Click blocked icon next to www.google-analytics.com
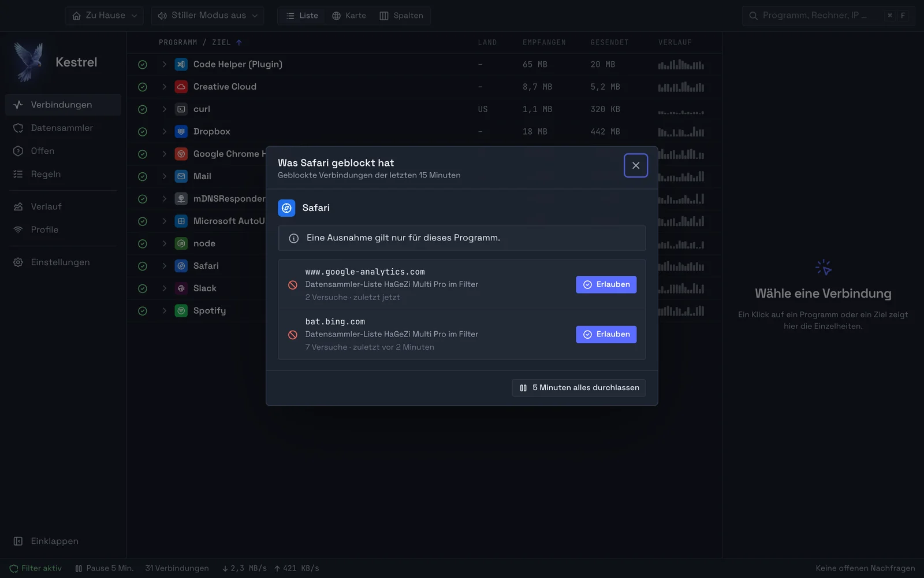The height and width of the screenshot is (578, 924). click(x=293, y=285)
